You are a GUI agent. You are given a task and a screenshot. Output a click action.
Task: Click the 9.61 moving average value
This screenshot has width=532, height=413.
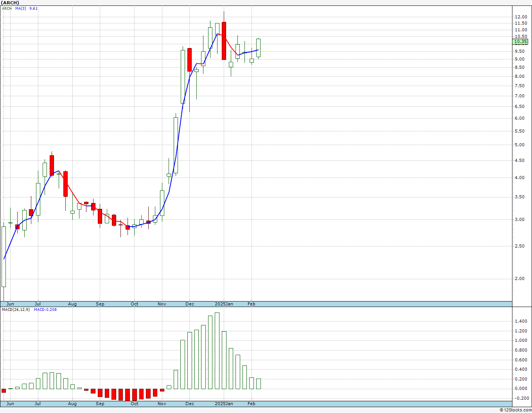[x=34, y=8]
